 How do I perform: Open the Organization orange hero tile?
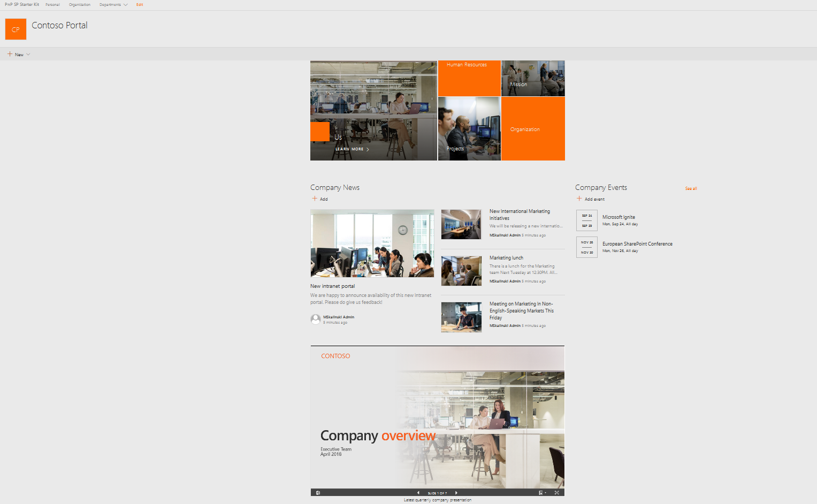point(533,128)
